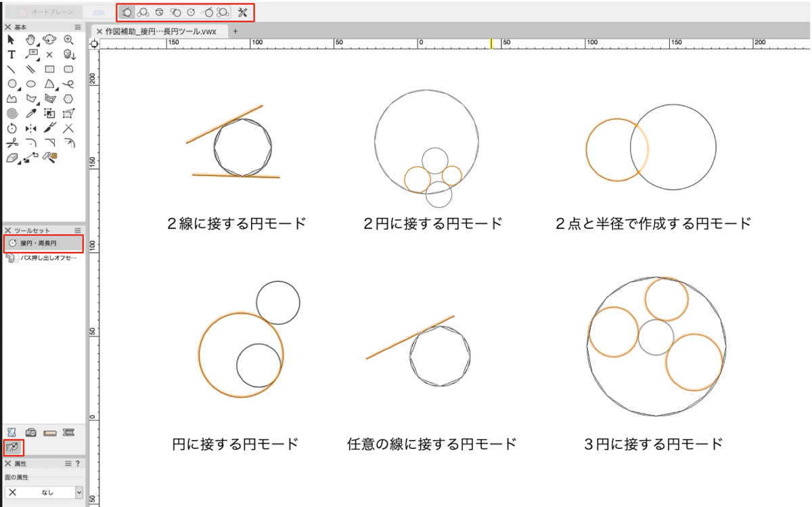Viewport: 812px width, 507px height.
Task: Select the regular Polygon hexagon tool
Action: (x=68, y=98)
